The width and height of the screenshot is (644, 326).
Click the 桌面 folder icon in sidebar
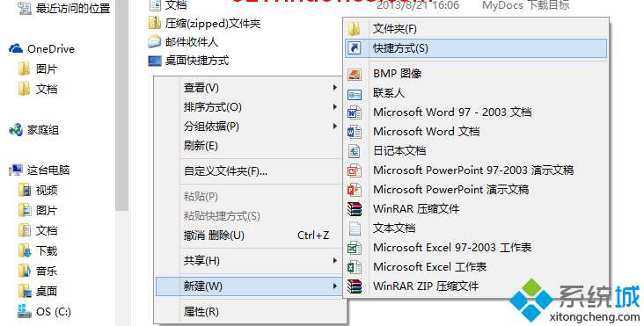point(25,291)
